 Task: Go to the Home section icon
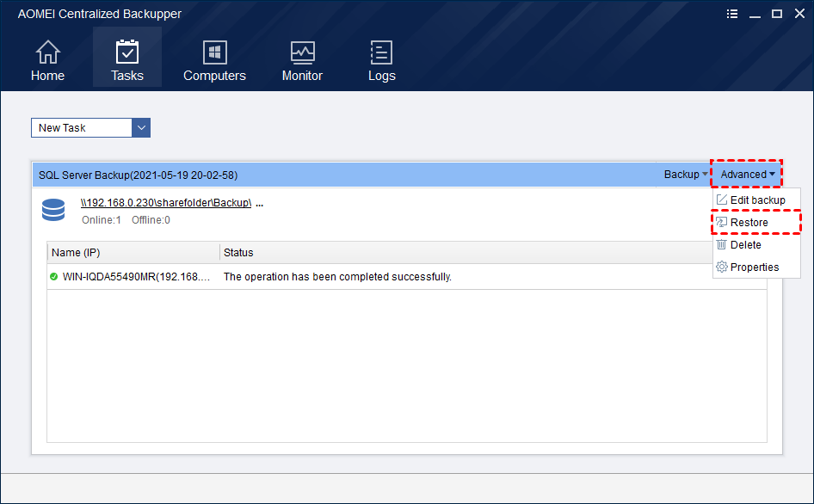point(48,52)
